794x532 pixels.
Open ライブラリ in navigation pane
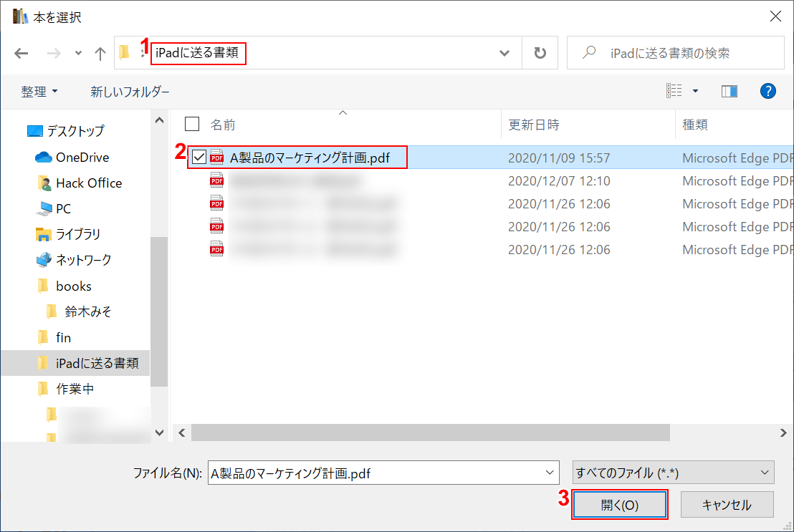[78, 234]
